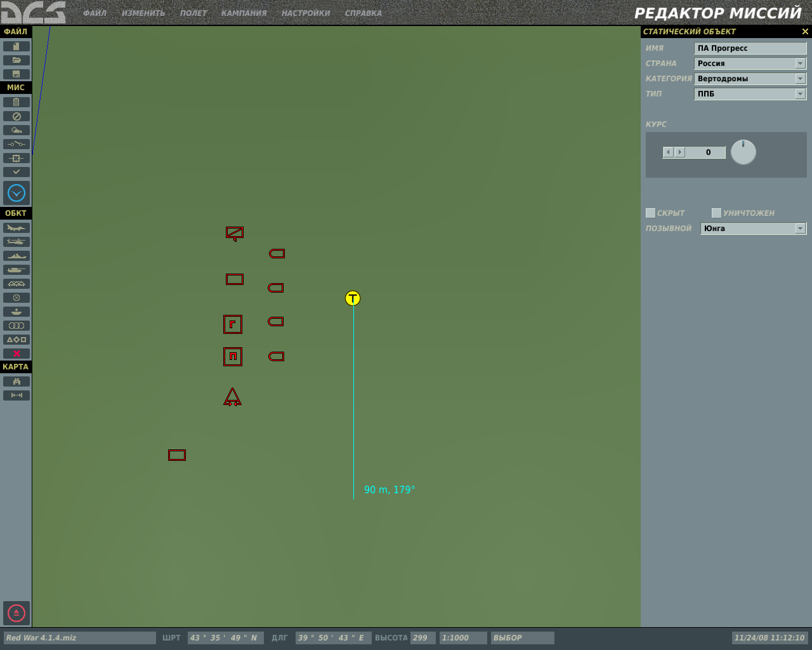Open the mission briefing clipboard icon
This screenshot has height=650, width=812.
coord(16,102)
